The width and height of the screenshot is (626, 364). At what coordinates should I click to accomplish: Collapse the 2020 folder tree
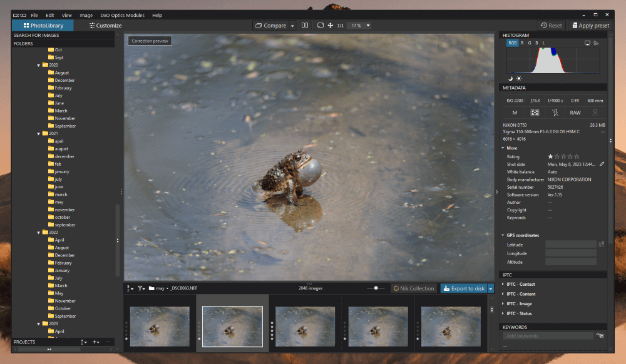39,66
